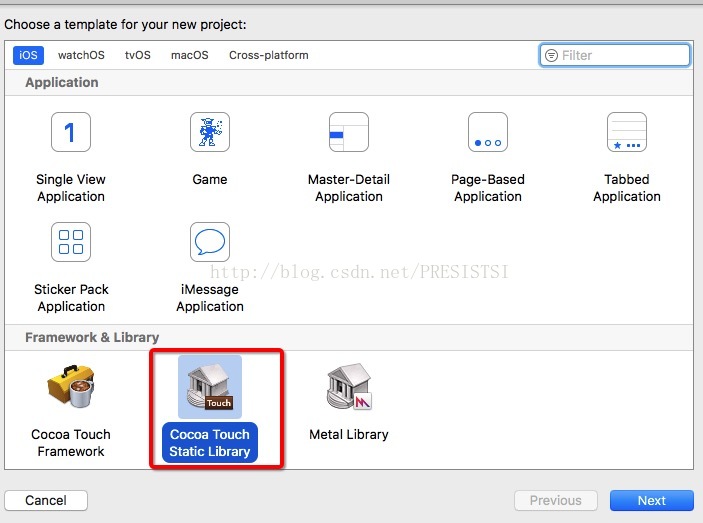This screenshot has height=523, width=703.
Task: Select the Single View Application template icon
Action: coord(71,132)
